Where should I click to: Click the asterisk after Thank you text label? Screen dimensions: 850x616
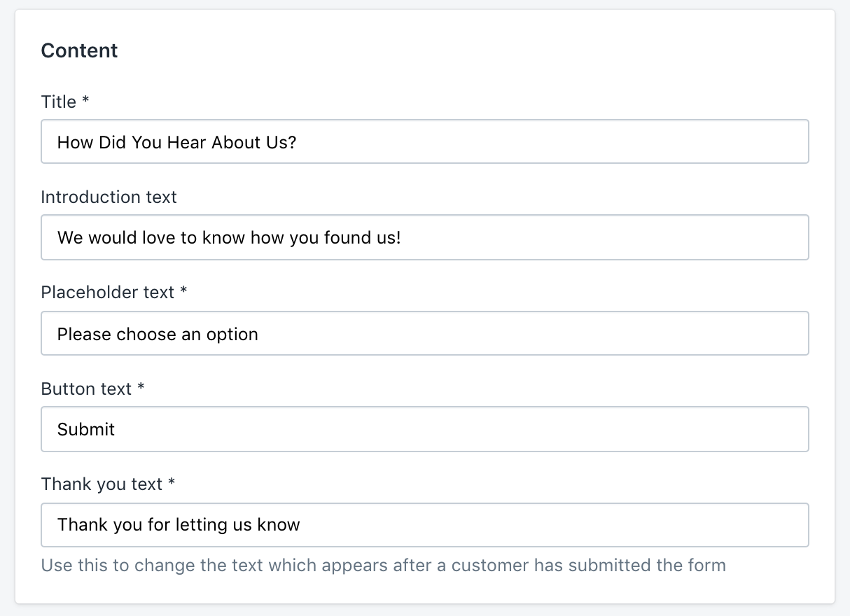172,483
